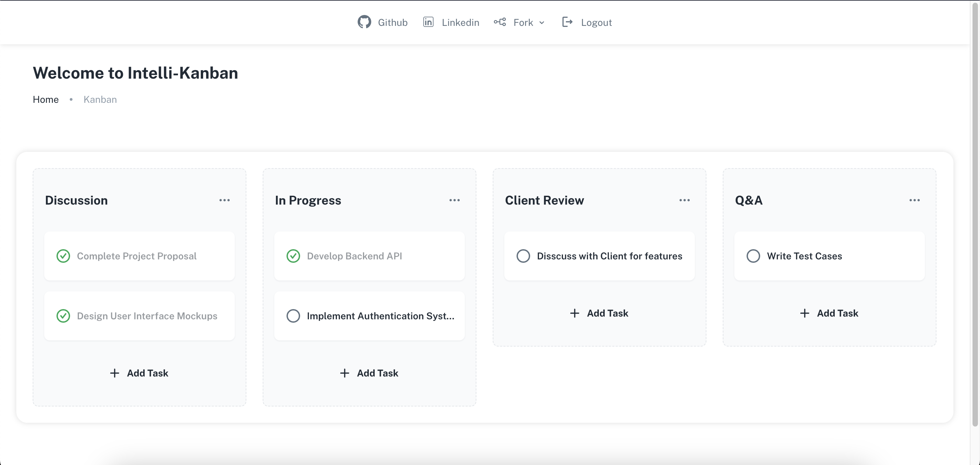Open the Q&A column options menu
The width and height of the screenshot is (980, 465).
(915, 200)
